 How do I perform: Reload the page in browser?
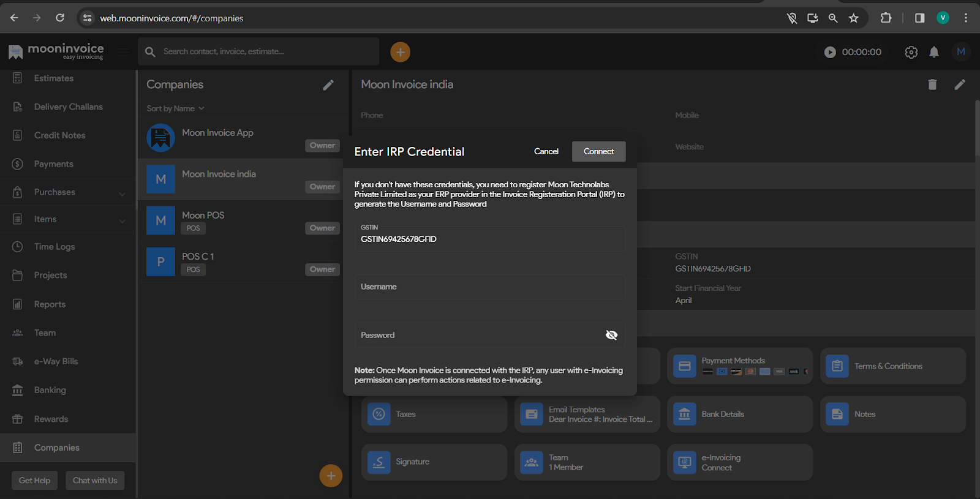click(60, 18)
